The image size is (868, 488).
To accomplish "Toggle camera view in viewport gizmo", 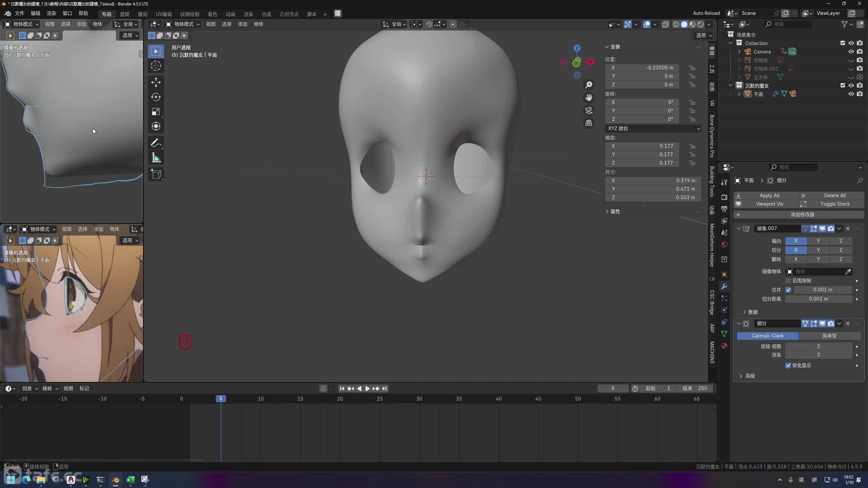I will pos(589,110).
